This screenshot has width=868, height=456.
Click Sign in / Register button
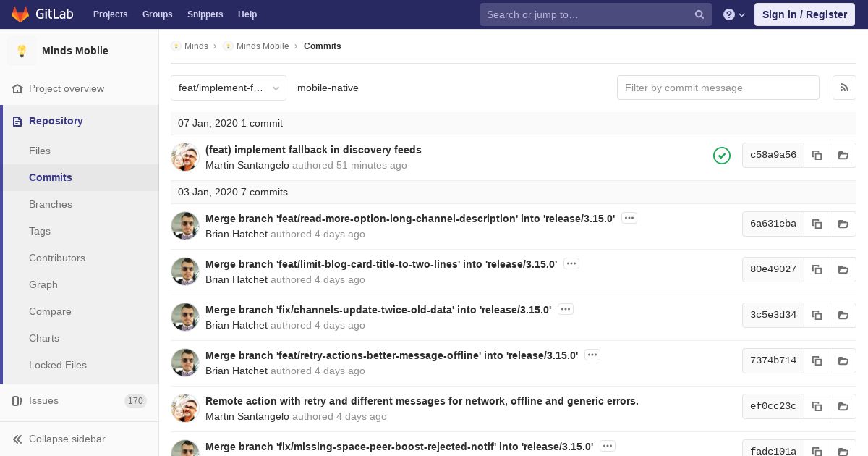[804, 14]
